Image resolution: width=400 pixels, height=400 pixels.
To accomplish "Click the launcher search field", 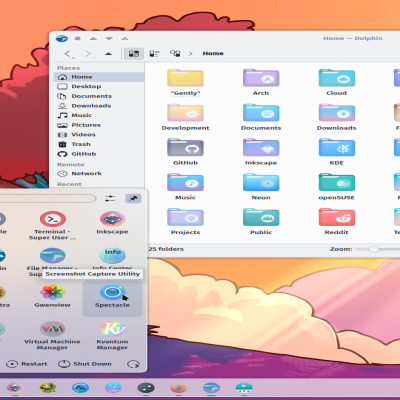I will tap(47, 199).
